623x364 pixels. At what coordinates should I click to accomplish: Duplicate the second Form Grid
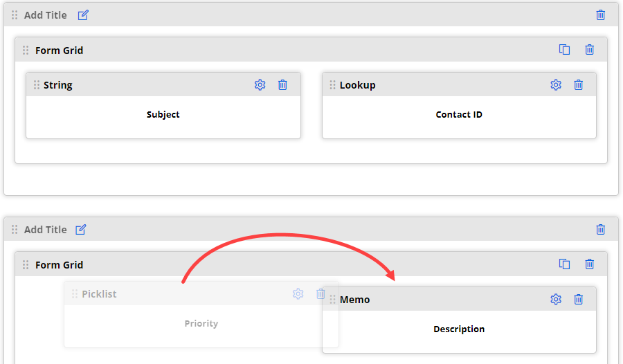pyautogui.click(x=565, y=264)
